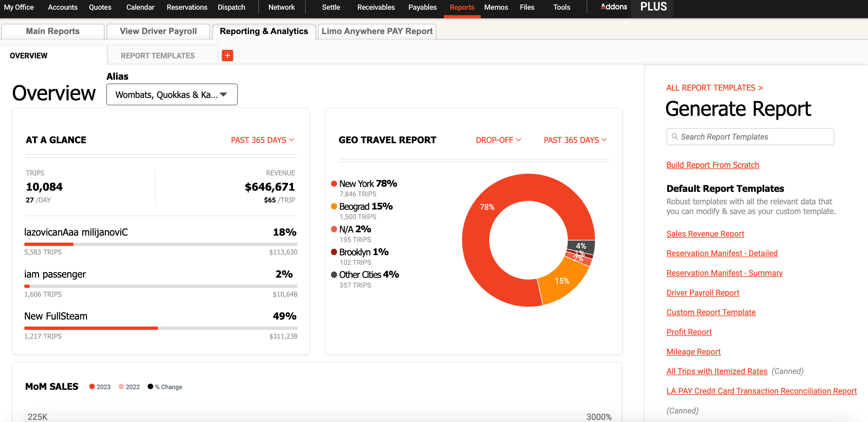This screenshot has height=422, width=868.
Task: Click the search magnifier icon in templates field
Action: [675, 137]
